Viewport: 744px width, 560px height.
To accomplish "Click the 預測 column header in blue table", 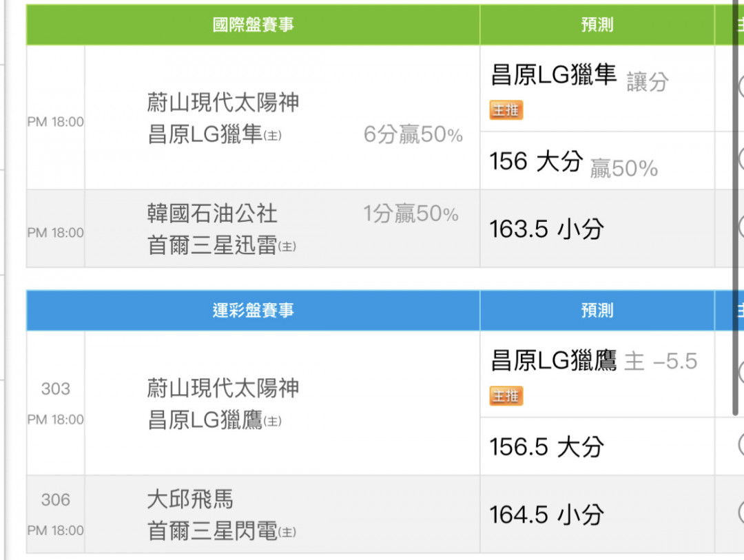I will coord(597,311).
